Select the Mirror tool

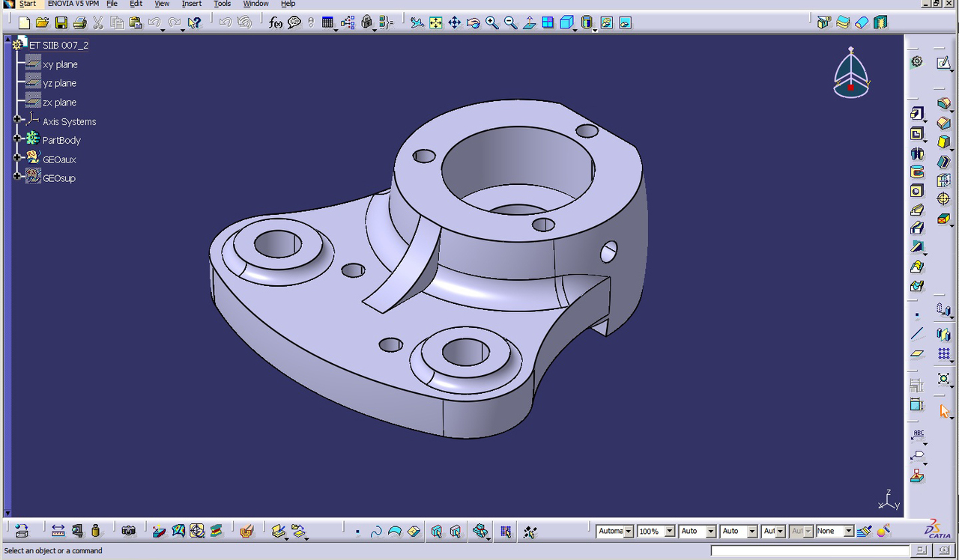(943, 334)
